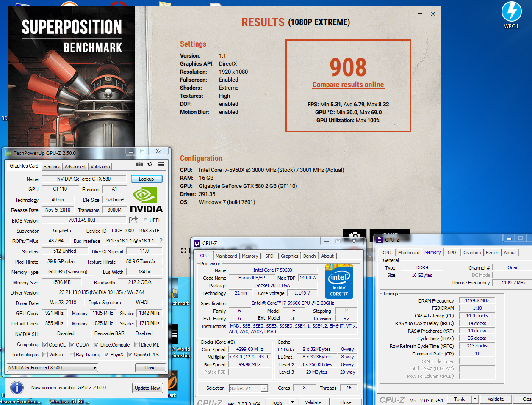The height and width of the screenshot is (405, 532).
Task: Click the Driver Version field in GPU-Z
Action: (x=102, y=292)
